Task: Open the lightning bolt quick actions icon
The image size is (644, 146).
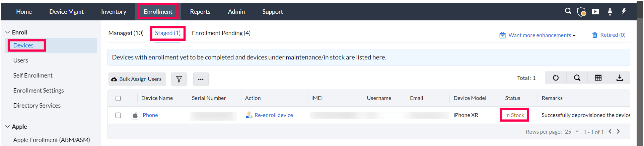Action: point(624,11)
